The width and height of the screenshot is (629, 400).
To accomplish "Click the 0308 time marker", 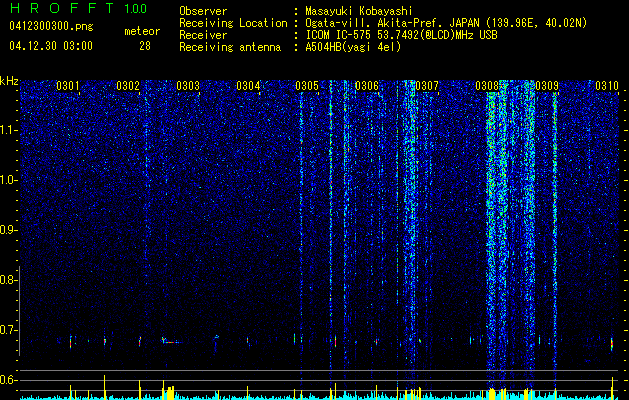I will [x=487, y=85].
